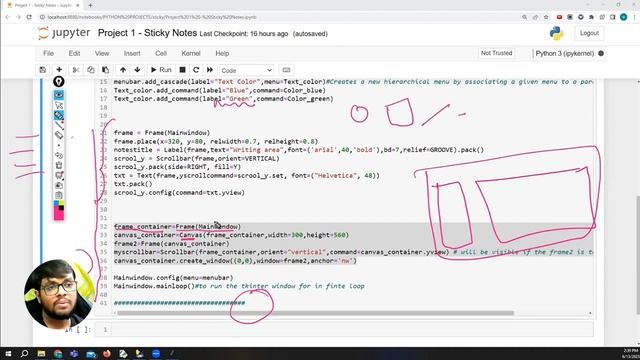Choose the yellow color swatch in annotation bar
640x360 pixels.
click(x=61, y=203)
